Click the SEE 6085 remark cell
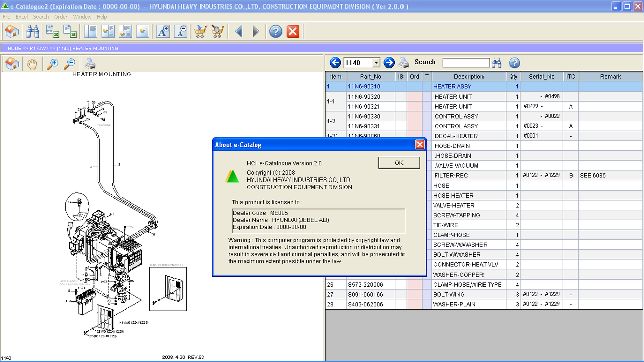Viewport: 644px width, 362px height. (x=610, y=175)
